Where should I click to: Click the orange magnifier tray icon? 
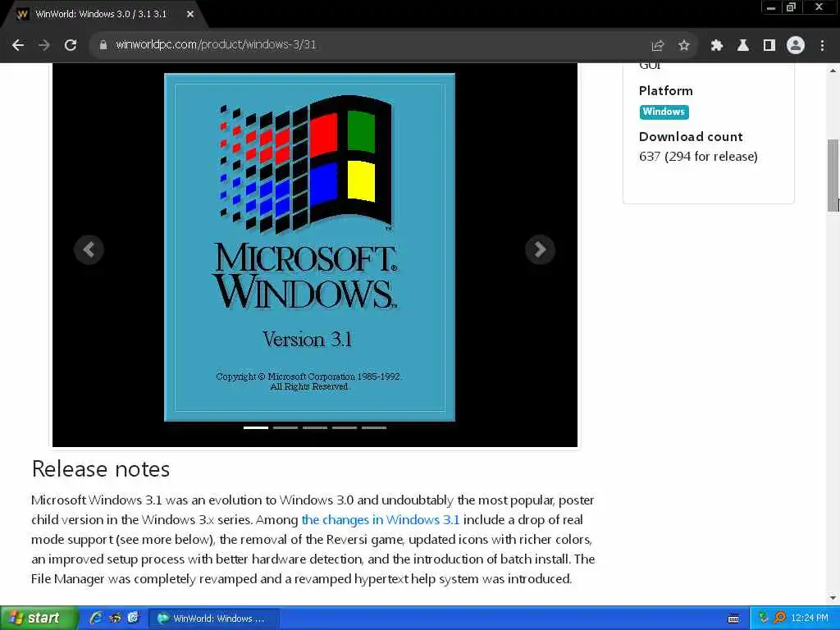pos(780,619)
